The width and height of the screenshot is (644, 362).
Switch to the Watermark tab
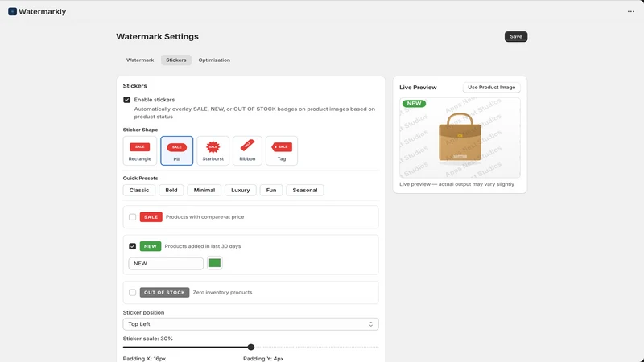140,60
